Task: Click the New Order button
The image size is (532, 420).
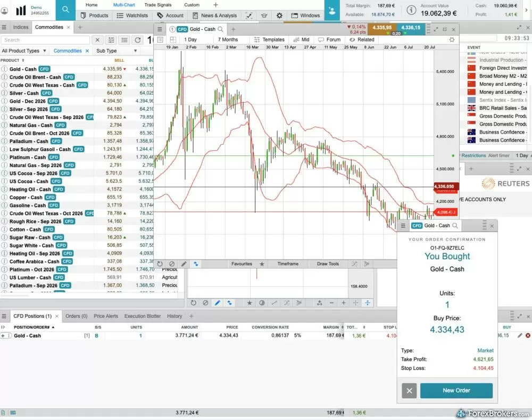Action: (x=456, y=391)
